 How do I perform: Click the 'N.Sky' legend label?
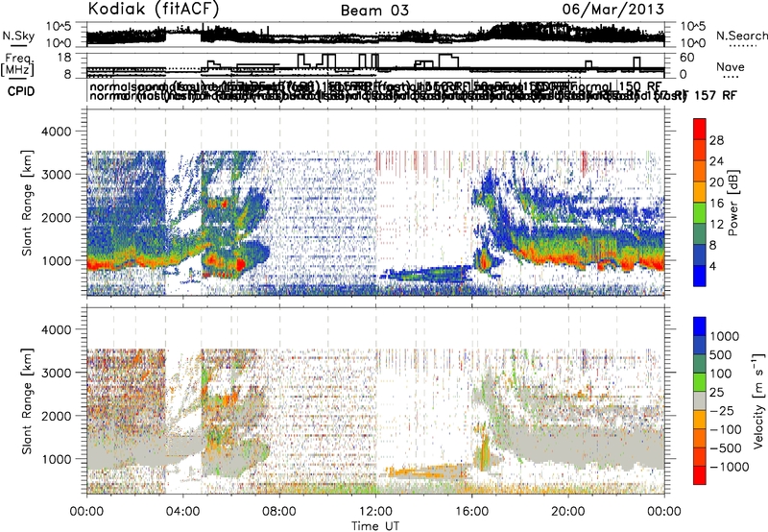click(x=18, y=36)
